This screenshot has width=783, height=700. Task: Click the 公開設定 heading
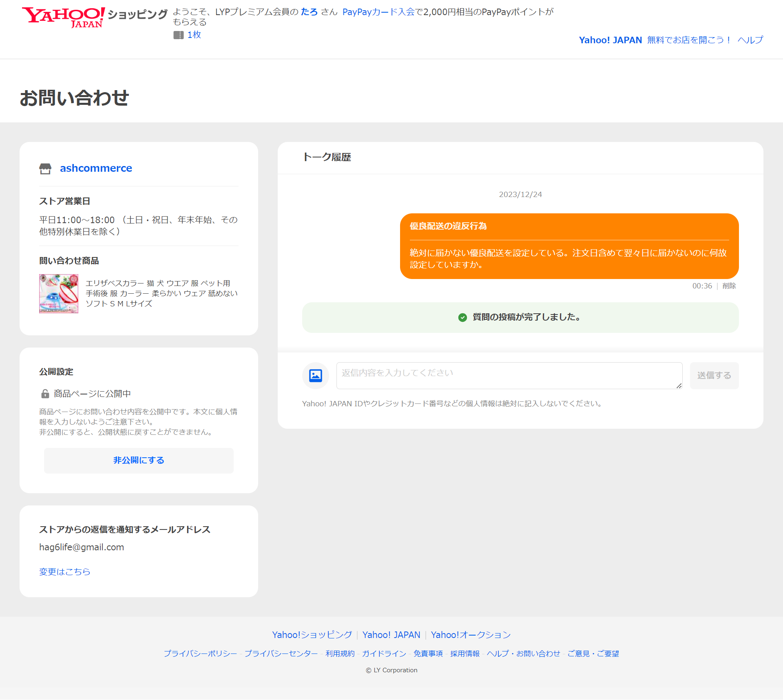(56, 372)
